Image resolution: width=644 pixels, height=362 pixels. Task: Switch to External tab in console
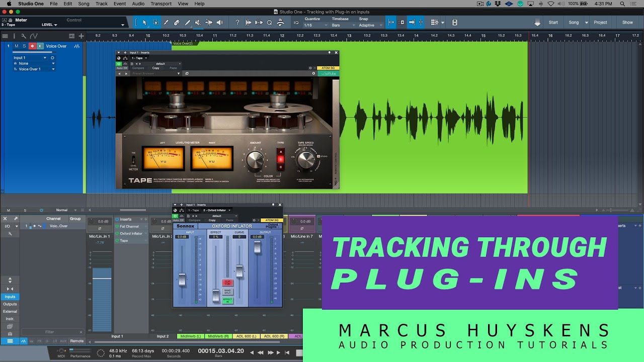click(10, 311)
